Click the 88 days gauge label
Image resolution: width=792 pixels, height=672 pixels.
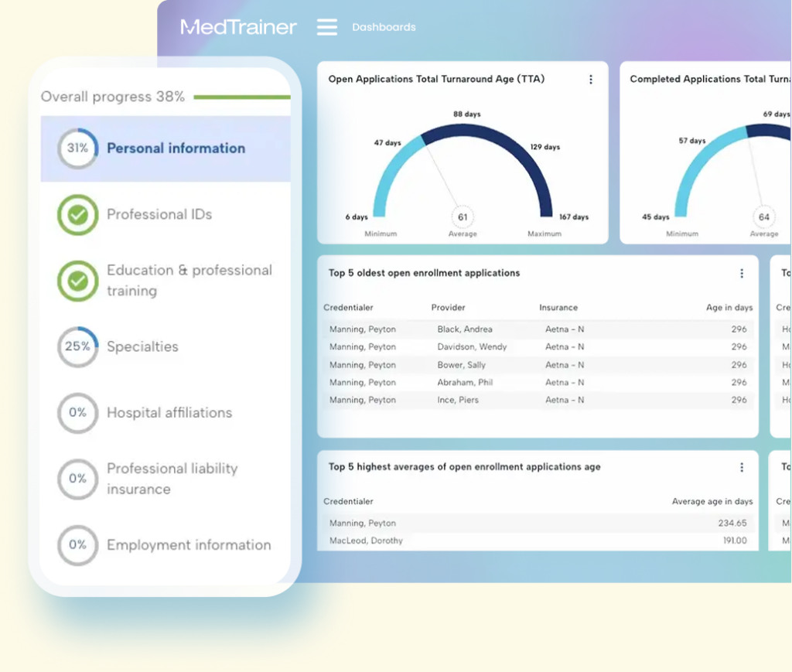466,114
